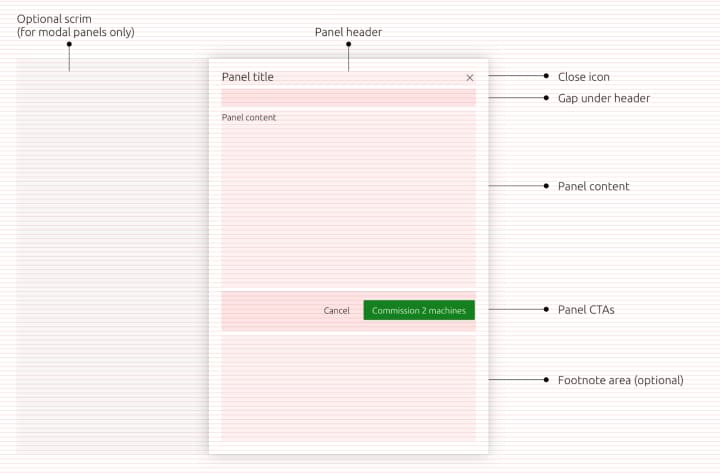Viewport: 720px width, 473px height.
Task: Select the Panel title heading text
Action: click(x=248, y=77)
